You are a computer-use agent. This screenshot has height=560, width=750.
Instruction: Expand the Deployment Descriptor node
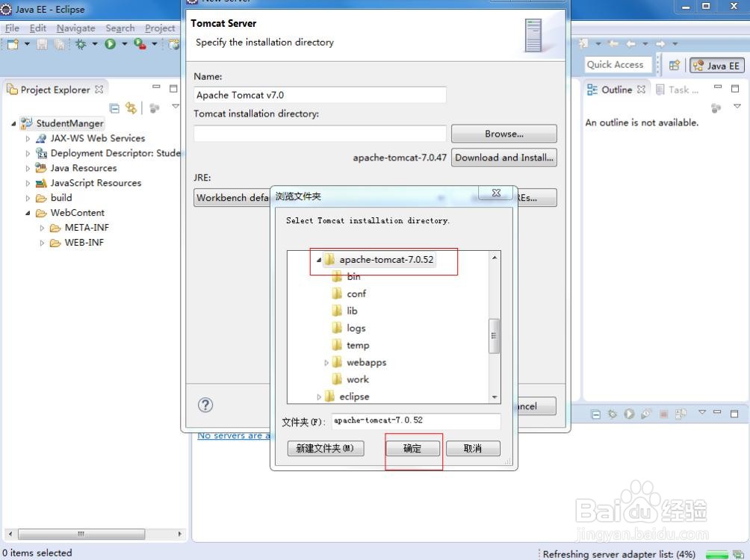pyautogui.click(x=28, y=154)
